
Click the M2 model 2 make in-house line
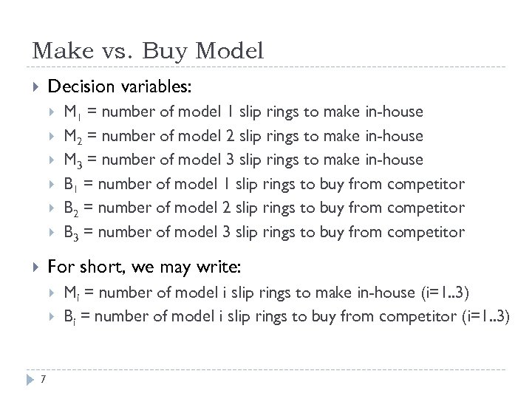pos(244,136)
